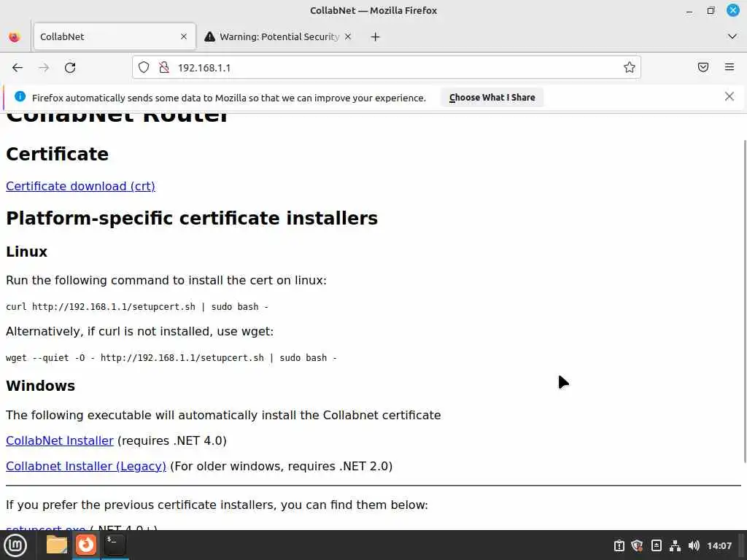747x560 pixels.
Task: Open the terminal from taskbar
Action: [x=115, y=545]
